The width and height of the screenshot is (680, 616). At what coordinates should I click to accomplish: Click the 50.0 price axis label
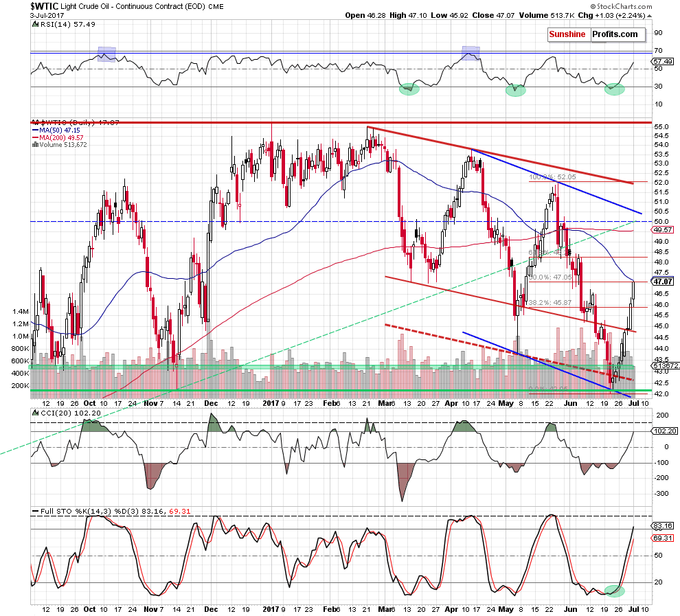tap(661, 222)
